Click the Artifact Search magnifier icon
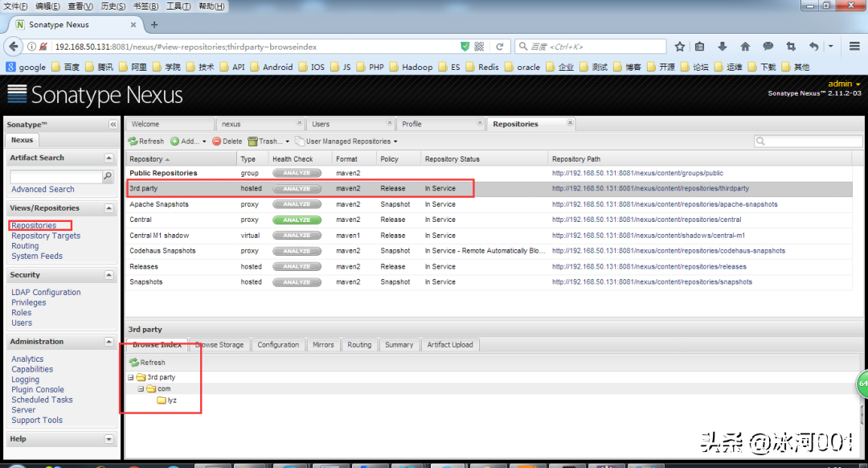 (108, 176)
